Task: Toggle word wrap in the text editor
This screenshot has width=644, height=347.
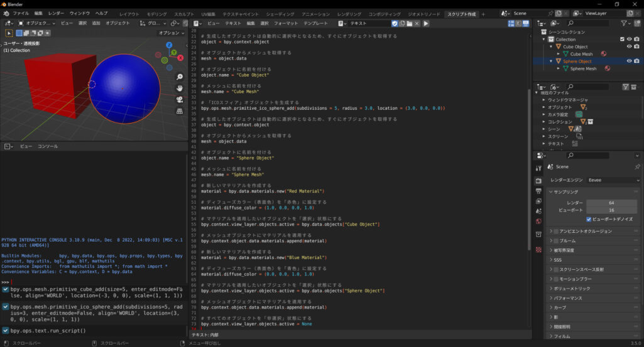Action: 518,23
